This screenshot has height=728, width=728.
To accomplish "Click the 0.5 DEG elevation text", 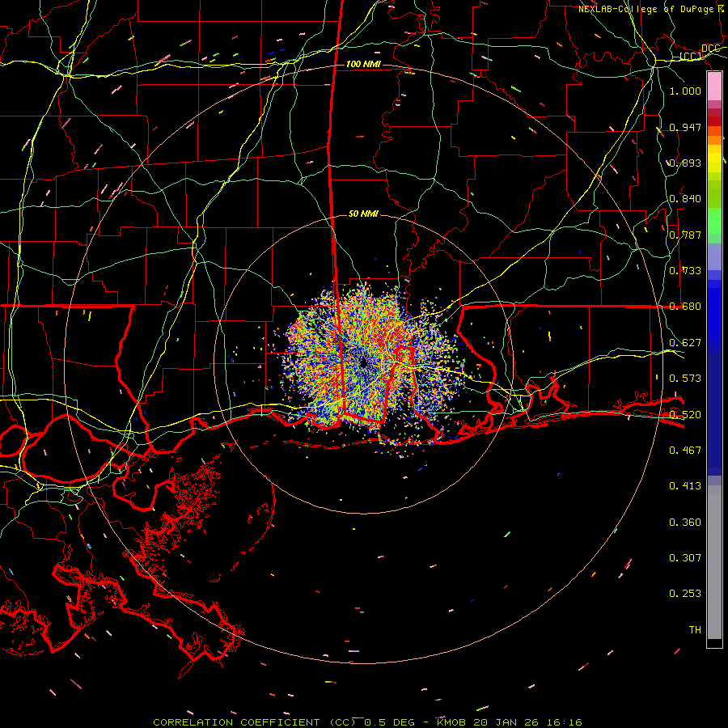I will pyautogui.click(x=390, y=722).
